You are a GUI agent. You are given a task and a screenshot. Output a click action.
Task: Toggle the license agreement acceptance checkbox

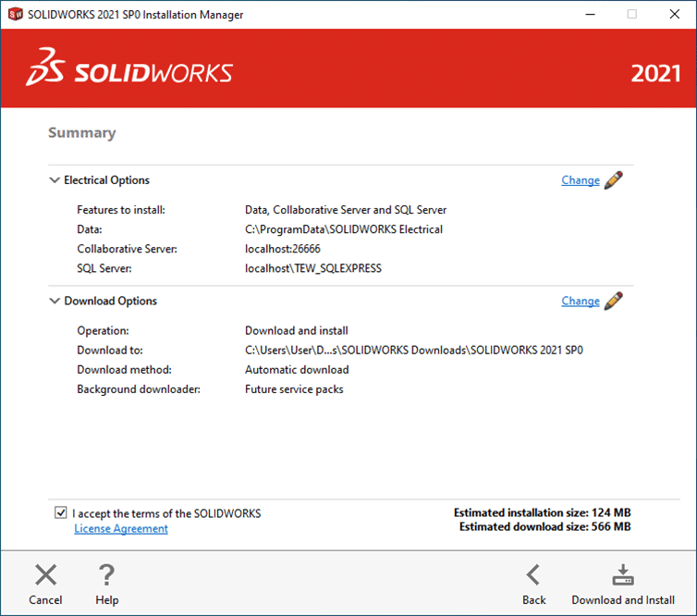coord(60,512)
